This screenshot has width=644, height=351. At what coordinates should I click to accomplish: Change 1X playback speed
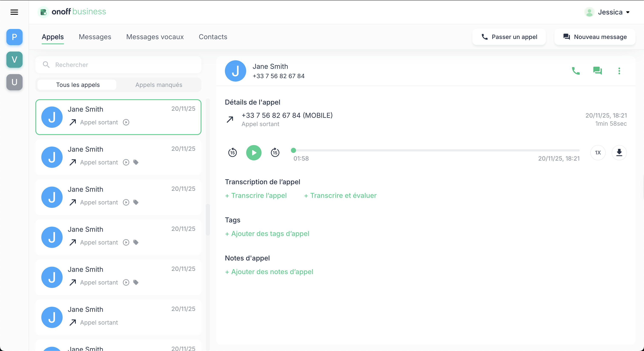point(598,152)
